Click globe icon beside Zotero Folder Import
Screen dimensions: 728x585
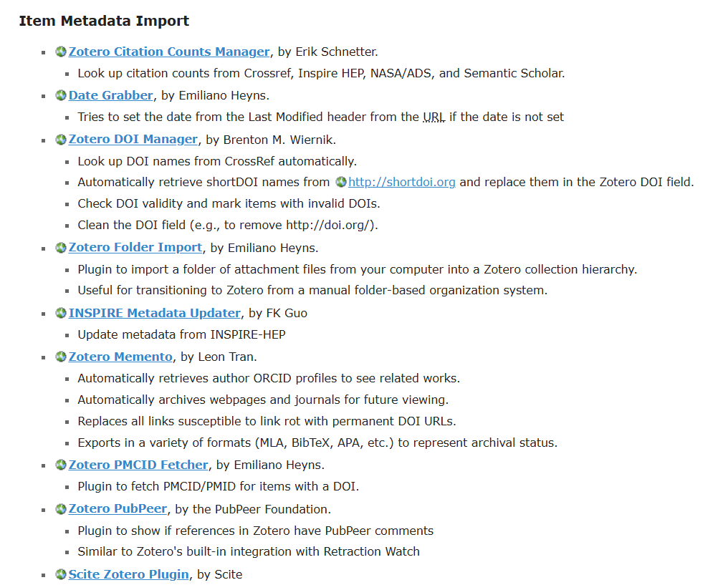coord(61,248)
